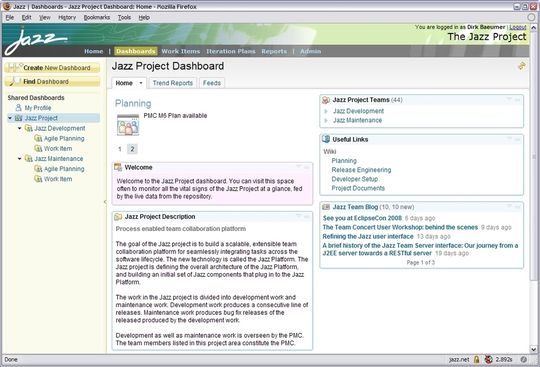Image resolution: width=540 pixels, height=367 pixels.
Task: Click the Jazz Project dashboard icon in tree
Action: coord(19,118)
